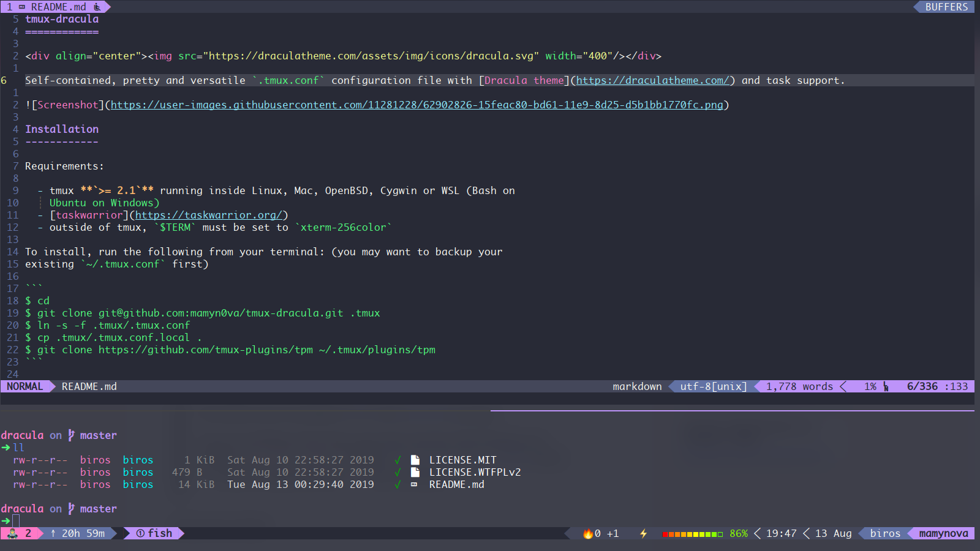Click README.md in the file listing
The height and width of the screenshot is (551, 980).
456,484
